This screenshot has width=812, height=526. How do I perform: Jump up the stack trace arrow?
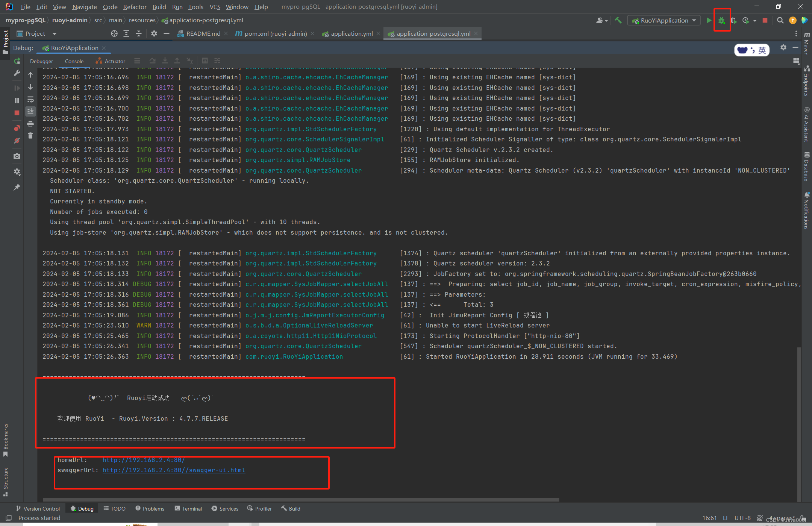tap(30, 75)
